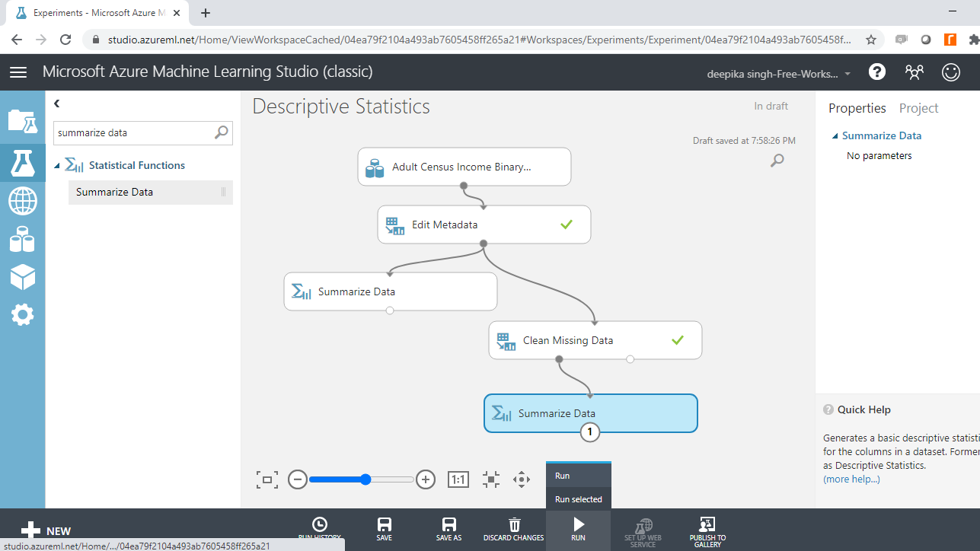980x551 pixels.
Task: Switch to the Project tab
Action: [918, 108]
